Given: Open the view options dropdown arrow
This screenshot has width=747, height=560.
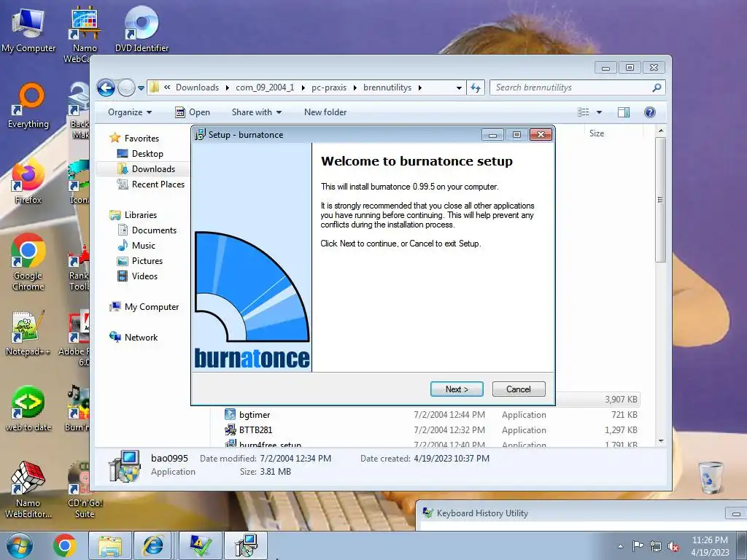Looking at the screenshot, I should point(599,112).
